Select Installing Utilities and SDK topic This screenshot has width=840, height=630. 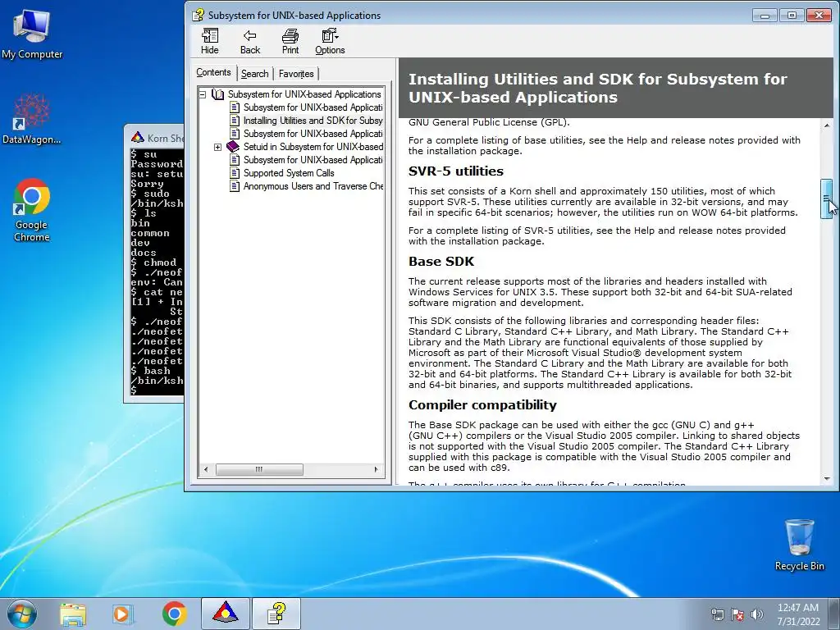pos(313,121)
